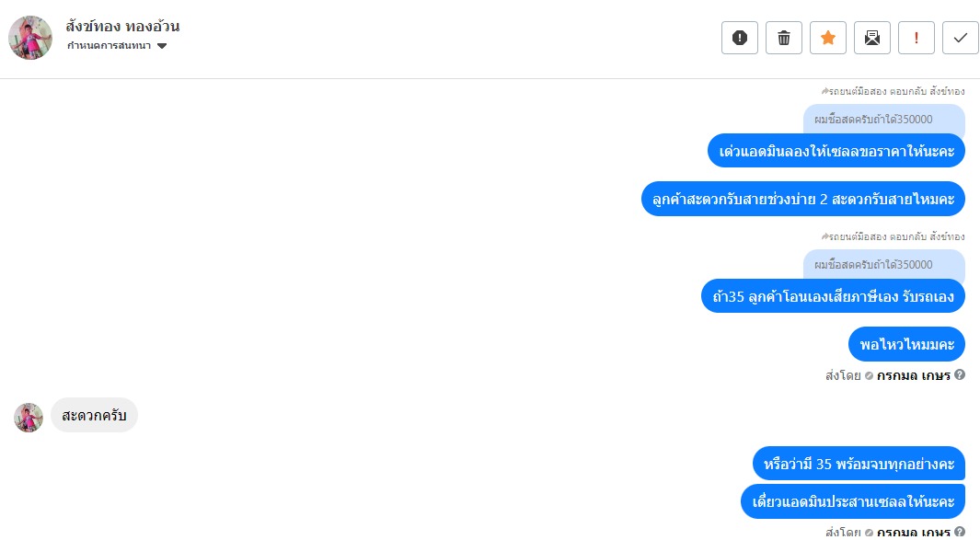Mark conversation unread with envelope icon
This screenshot has width=980, height=540.
(x=871, y=38)
